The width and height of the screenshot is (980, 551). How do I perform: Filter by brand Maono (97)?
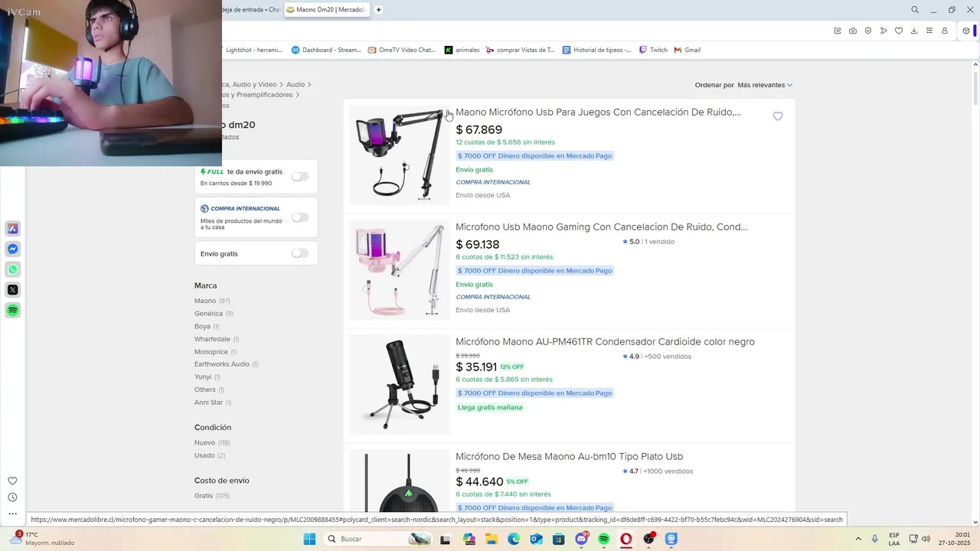[212, 301]
